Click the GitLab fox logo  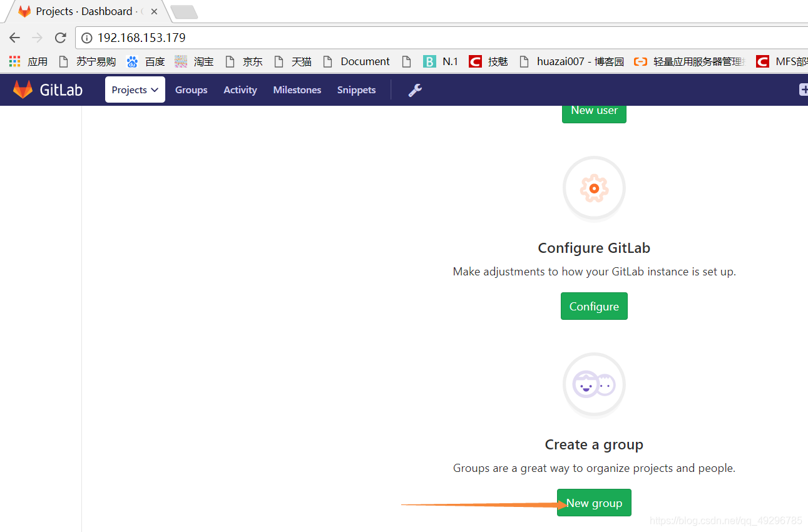tap(23, 90)
